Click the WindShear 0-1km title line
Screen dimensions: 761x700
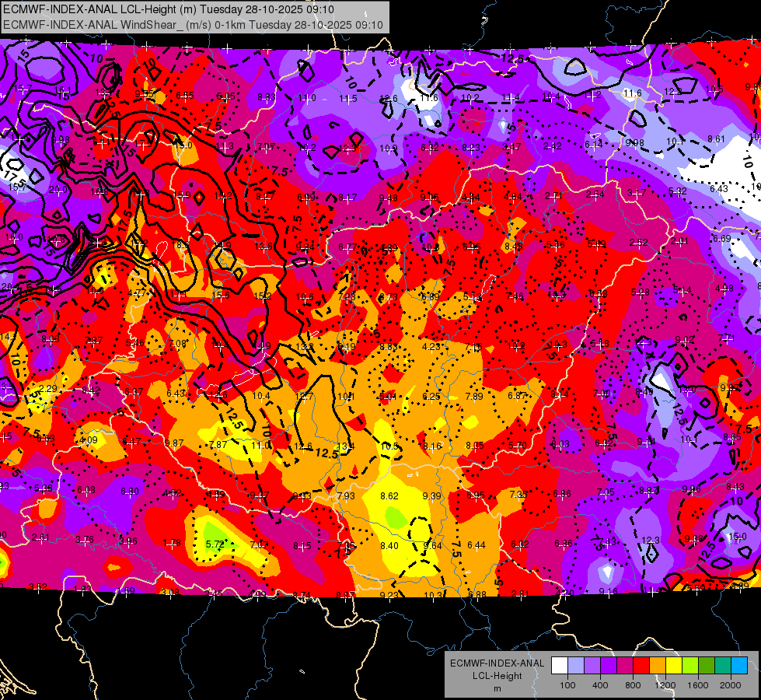193,25
